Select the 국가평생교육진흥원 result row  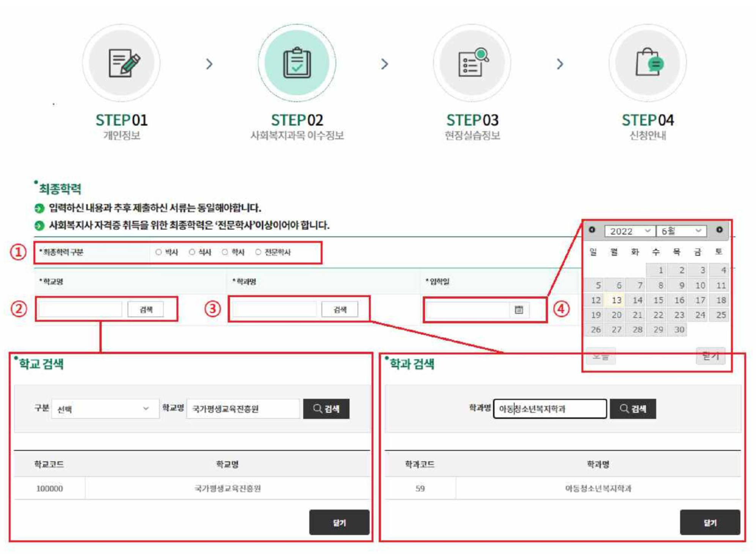click(192, 488)
